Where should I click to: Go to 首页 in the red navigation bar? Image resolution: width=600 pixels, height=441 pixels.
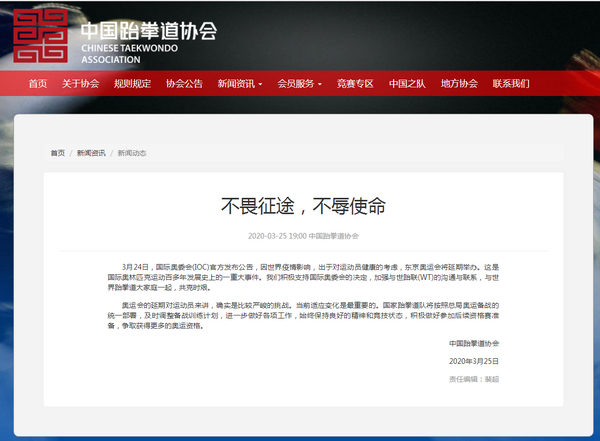coord(38,84)
